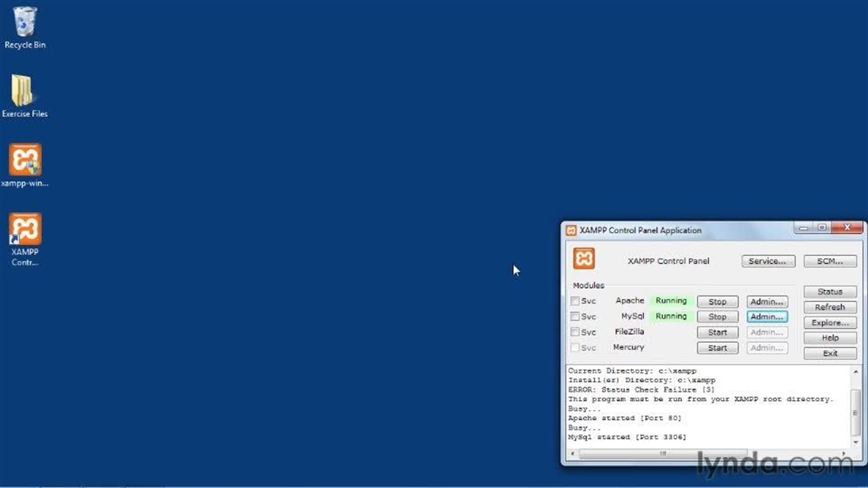Select the XAMPP Control Panel shortcut icon
The height and width of the screenshot is (488, 868).
point(25,230)
